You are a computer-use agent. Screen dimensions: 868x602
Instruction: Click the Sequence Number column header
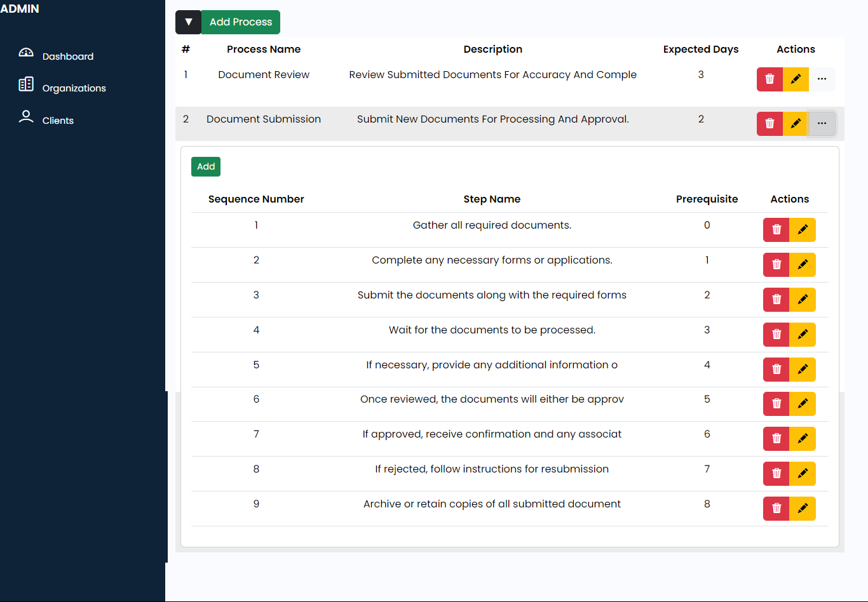tap(256, 199)
